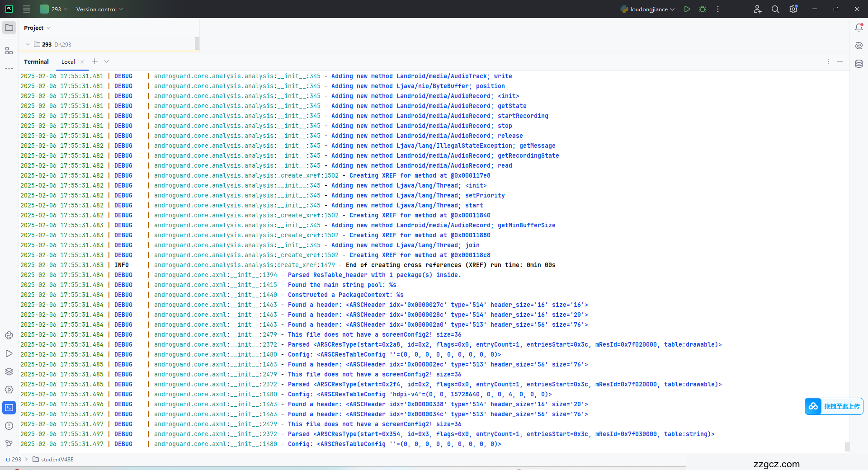Collapse the 293 project root folder
868x470 pixels.
(28, 44)
